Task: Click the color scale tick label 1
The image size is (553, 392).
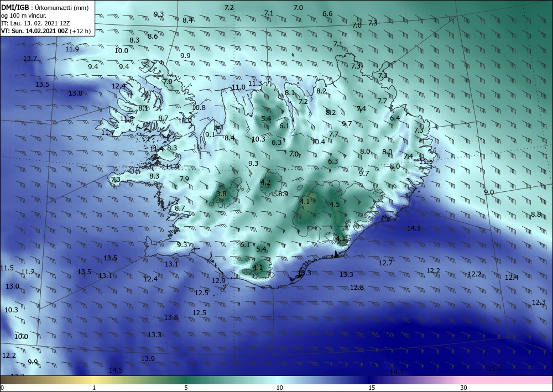Action: pyautogui.click(x=94, y=388)
